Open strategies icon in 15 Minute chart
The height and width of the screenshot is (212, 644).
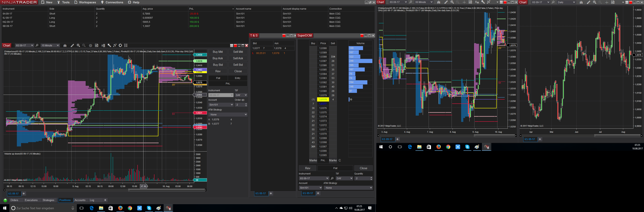pyautogui.click(x=115, y=46)
